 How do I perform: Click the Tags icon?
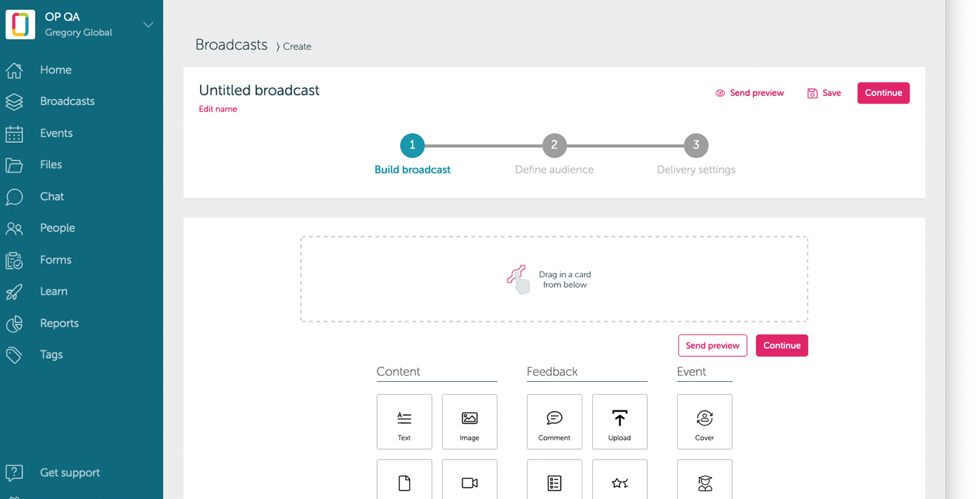coord(14,355)
